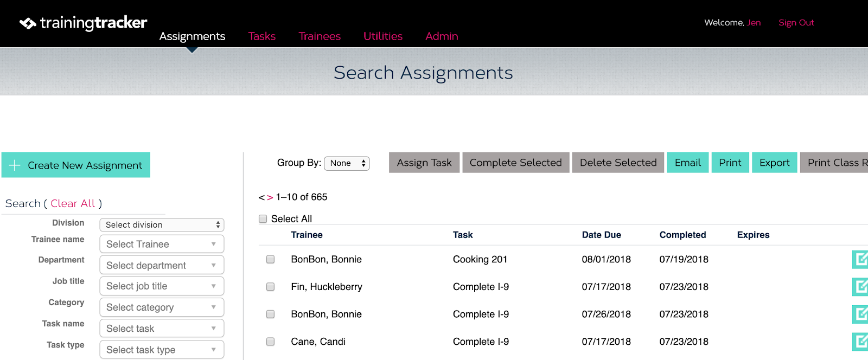Open the Select division dropdown

(162, 224)
